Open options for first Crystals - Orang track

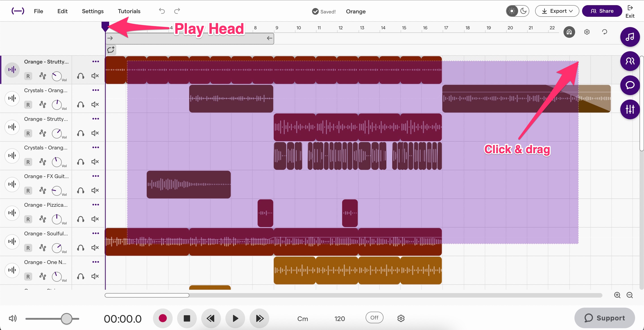coord(95,90)
